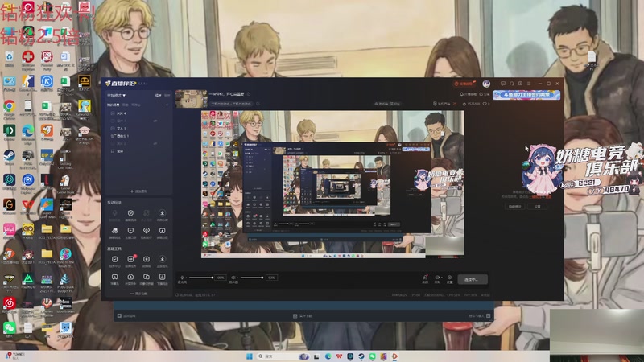
Task: Open the message icon in the title bar
Action: tap(502, 84)
